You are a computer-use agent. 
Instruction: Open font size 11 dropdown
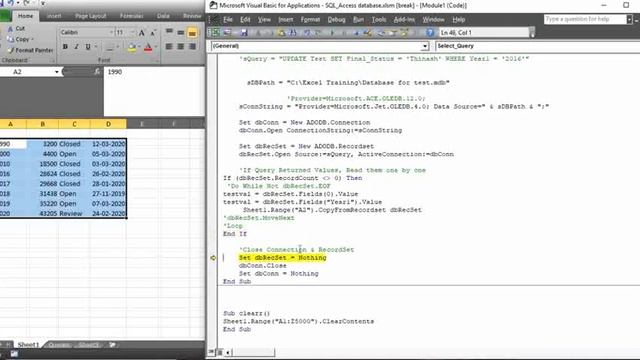pos(133,32)
